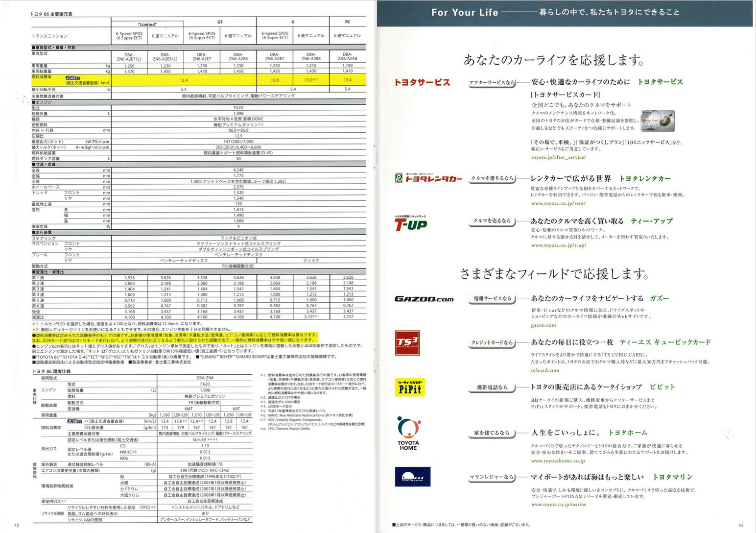Click the TOYOTA HOME logo
The height and width of the screenshot is (533, 756).
pyautogui.click(x=408, y=434)
